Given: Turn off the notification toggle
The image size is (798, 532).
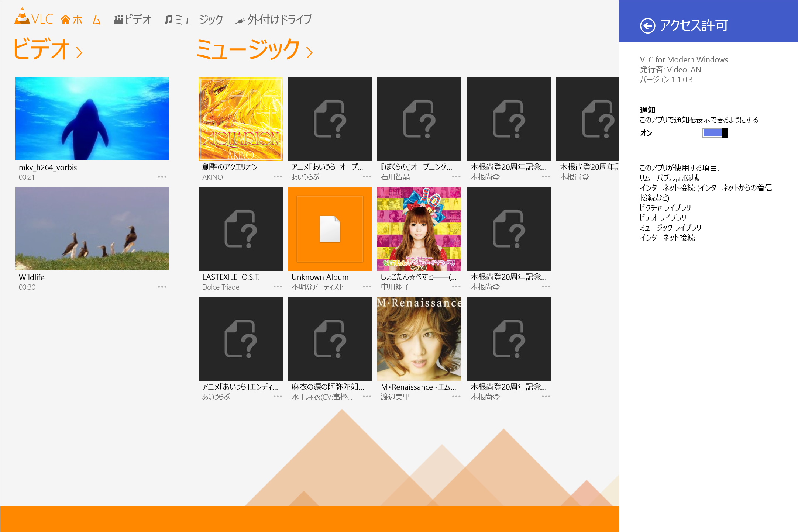Looking at the screenshot, I should click(715, 132).
